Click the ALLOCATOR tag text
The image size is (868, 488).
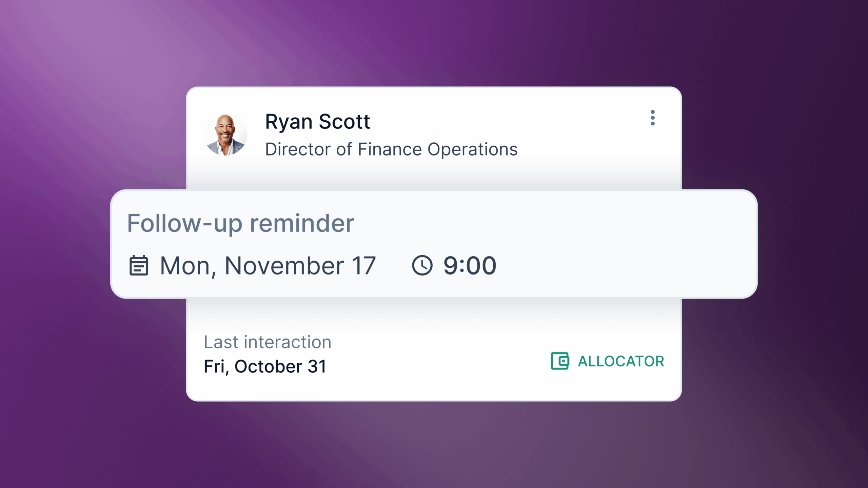tap(621, 361)
